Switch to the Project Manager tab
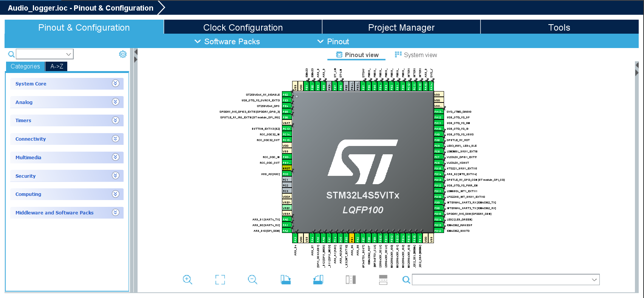The width and height of the screenshot is (644, 298). [x=401, y=28]
